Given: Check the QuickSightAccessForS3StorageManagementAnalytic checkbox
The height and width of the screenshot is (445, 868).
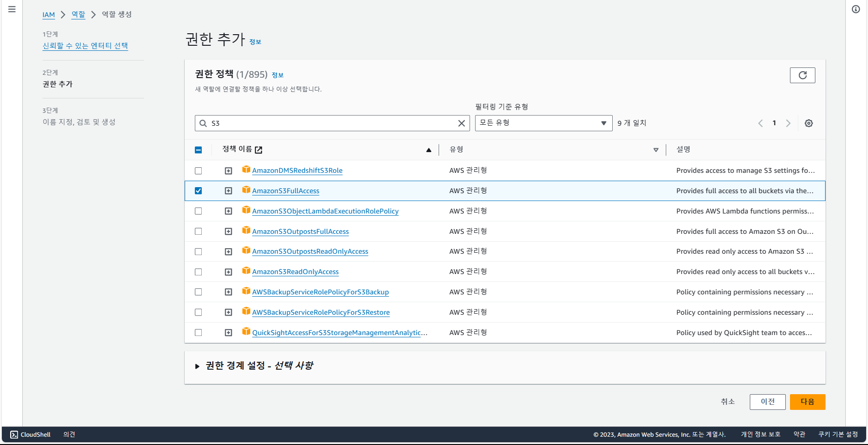Looking at the screenshot, I should click(199, 333).
